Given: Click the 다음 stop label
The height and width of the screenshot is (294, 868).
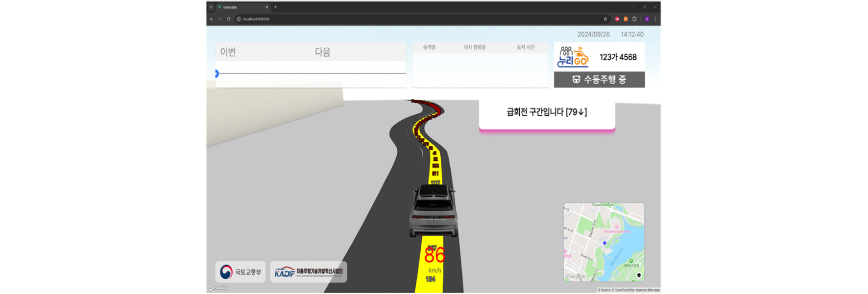Looking at the screenshot, I should click(322, 52).
